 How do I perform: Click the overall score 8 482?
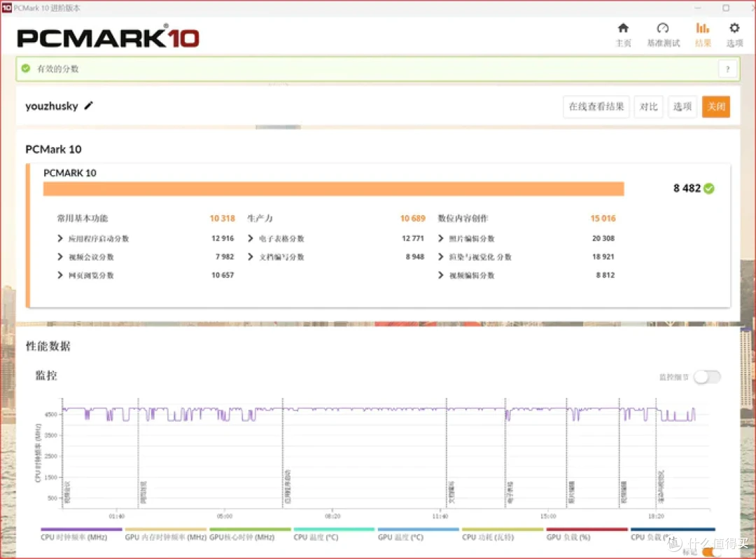pyautogui.click(x=687, y=188)
